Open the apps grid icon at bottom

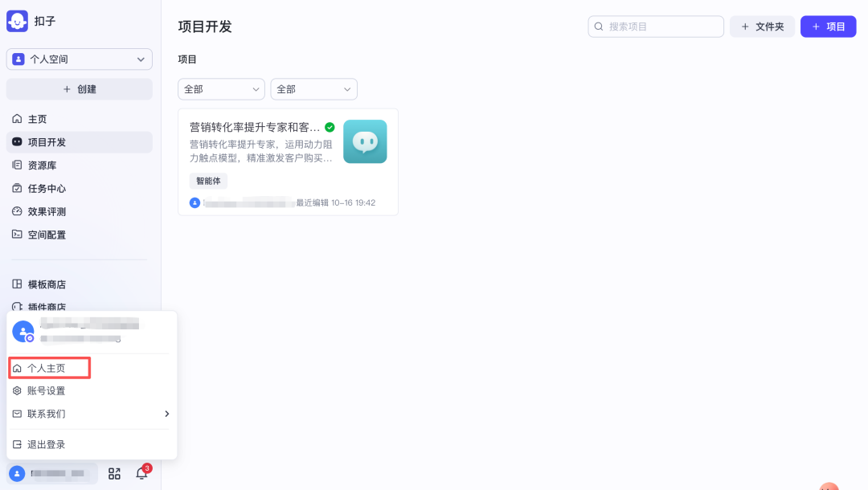point(115,474)
